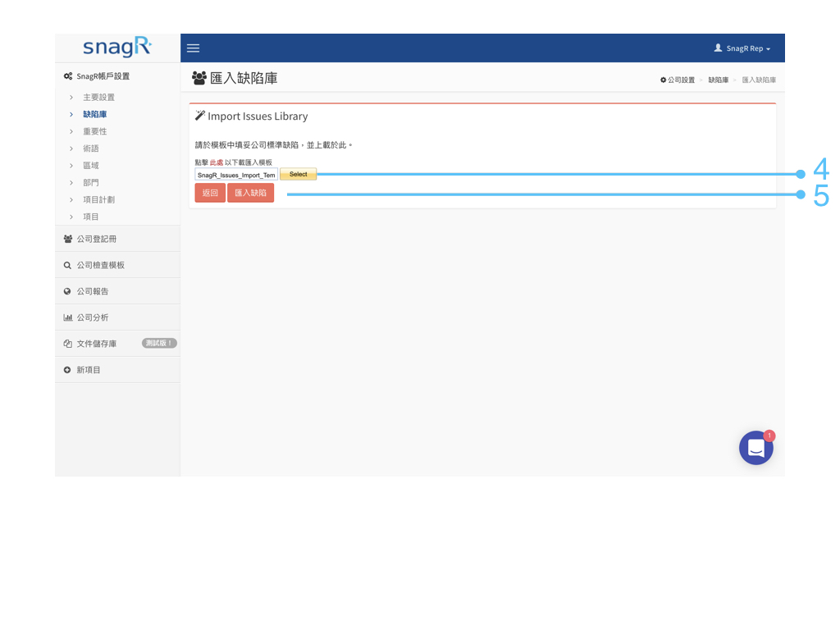Click the 測試版 badge
Image resolution: width=840 pixels, height=630 pixels.
[159, 344]
